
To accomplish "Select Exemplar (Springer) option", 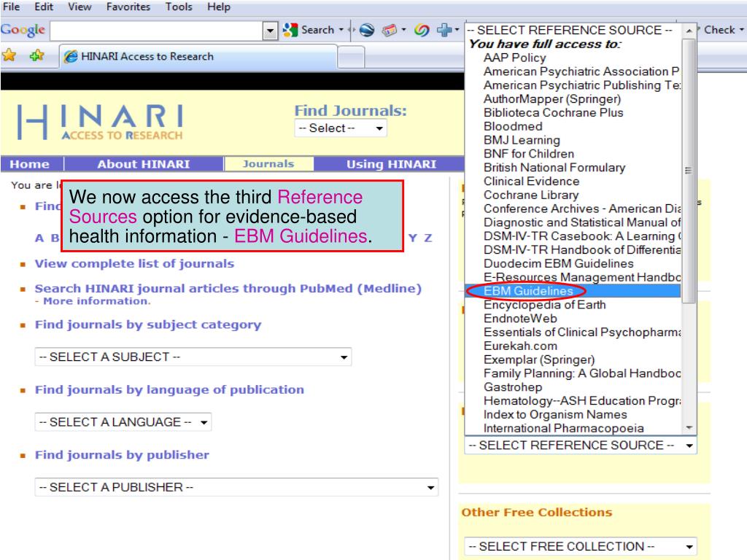I will pyautogui.click(x=573, y=359).
